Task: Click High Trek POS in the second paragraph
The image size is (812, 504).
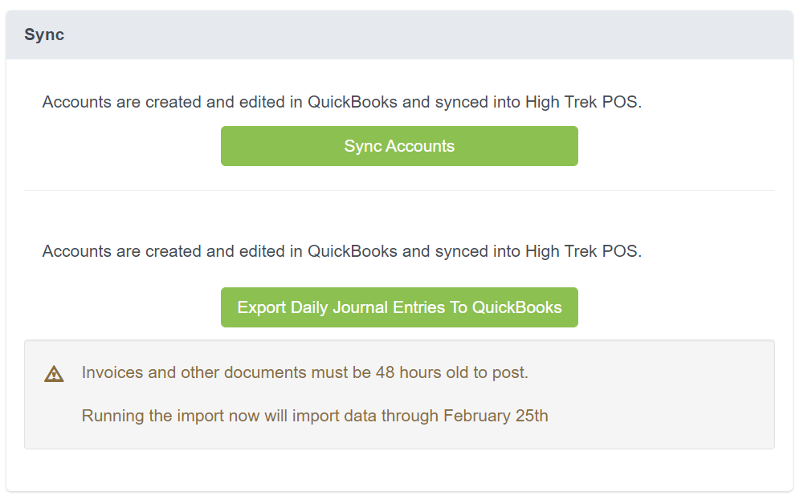Action: (583, 251)
